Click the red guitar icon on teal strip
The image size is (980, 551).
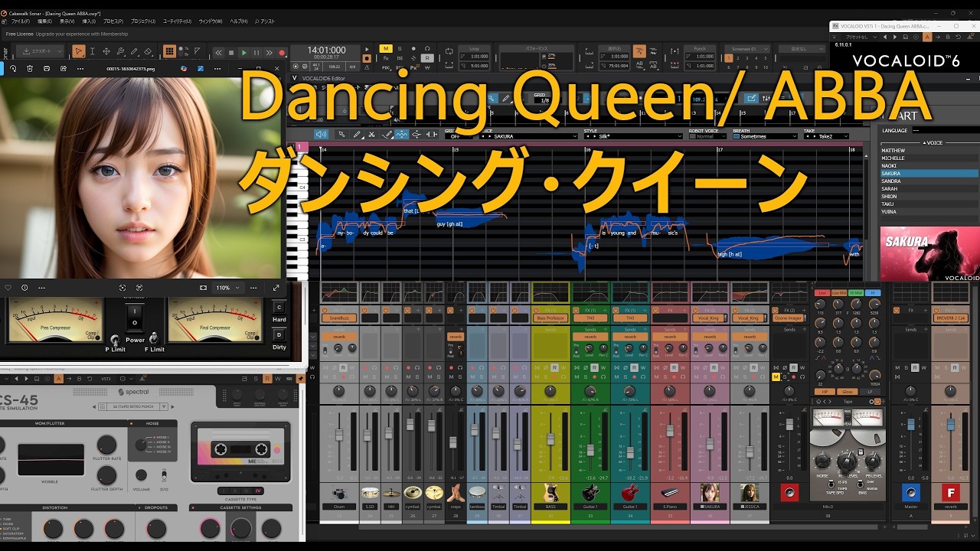(x=630, y=493)
